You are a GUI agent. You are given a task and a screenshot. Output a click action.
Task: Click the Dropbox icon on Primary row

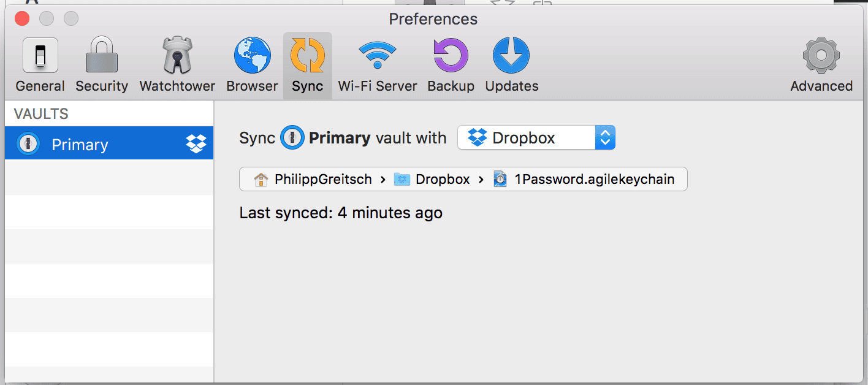[196, 144]
